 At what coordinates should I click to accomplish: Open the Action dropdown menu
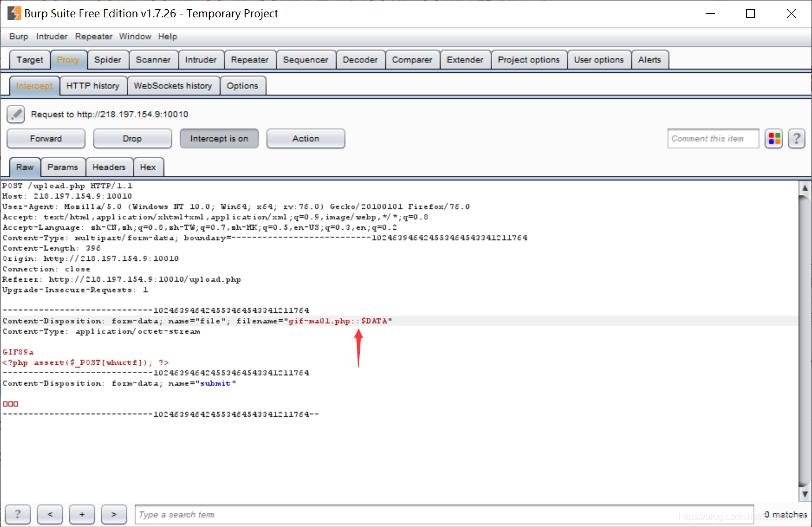click(x=306, y=139)
